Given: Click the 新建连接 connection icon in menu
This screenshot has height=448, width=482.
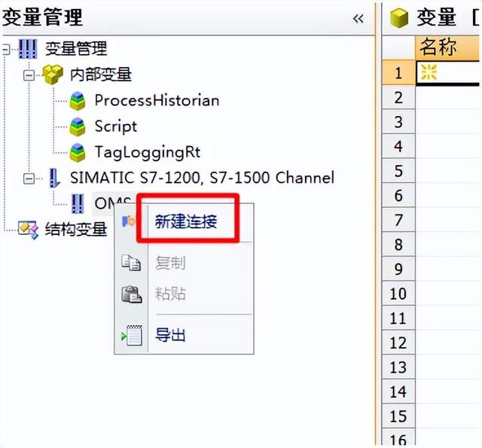Looking at the screenshot, I should pyautogui.click(x=128, y=221).
